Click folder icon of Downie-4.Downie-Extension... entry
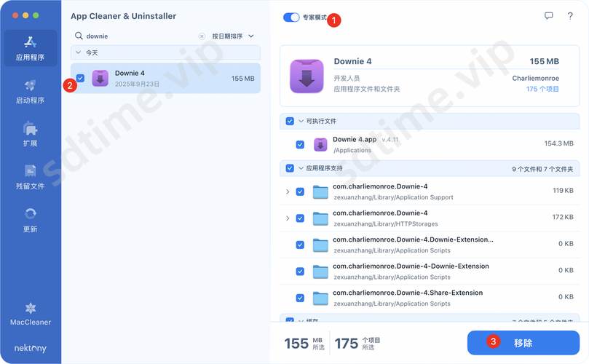The height and width of the screenshot is (364, 589). pyautogui.click(x=320, y=245)
